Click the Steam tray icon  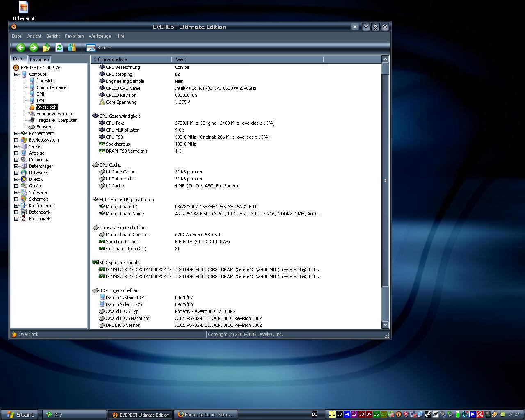427,414
